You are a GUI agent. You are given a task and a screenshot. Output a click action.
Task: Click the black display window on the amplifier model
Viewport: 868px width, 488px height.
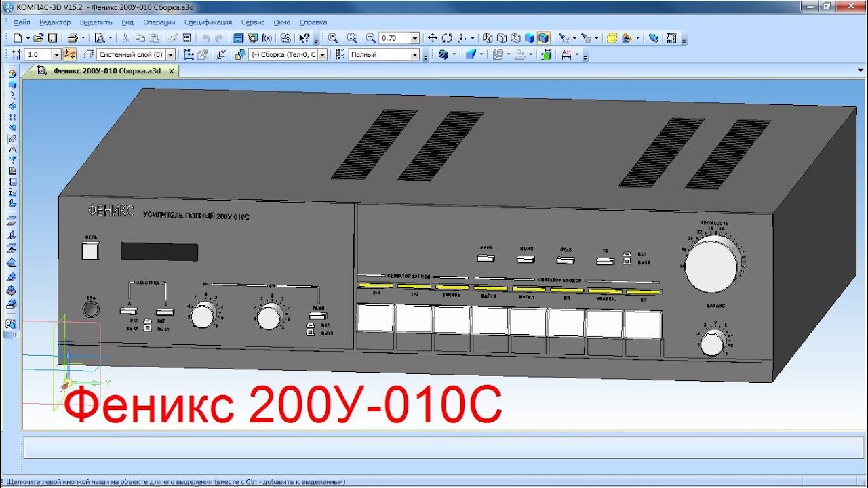[159, 251]
